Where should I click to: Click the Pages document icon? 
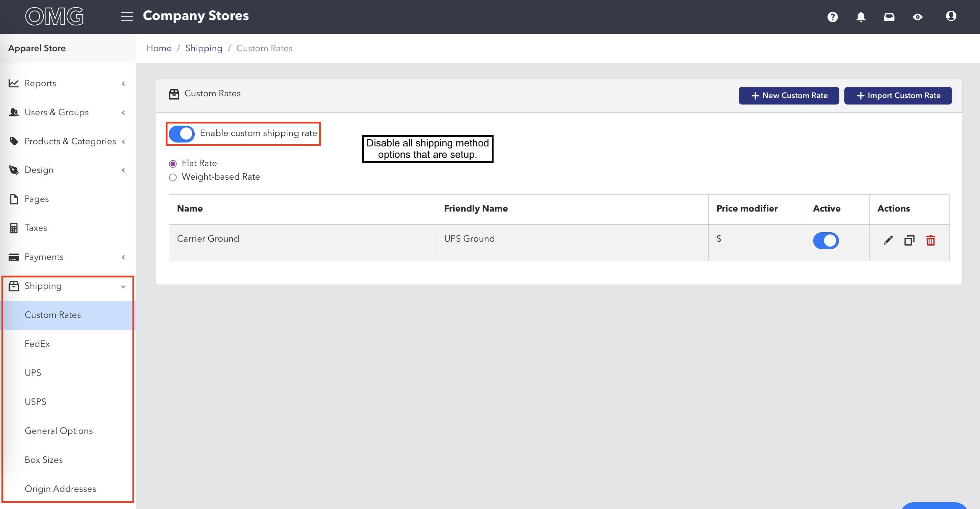click(x=14, y=199)
